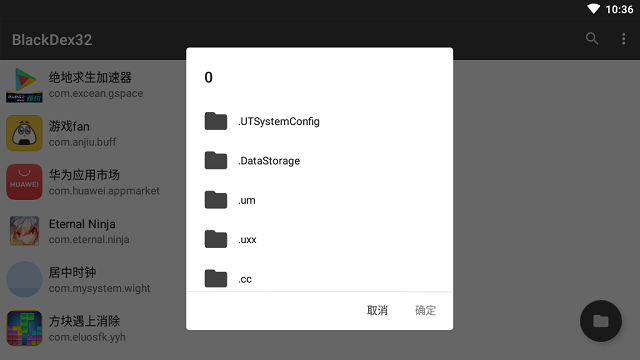Screen dimensions: 640x360
Task: Open the .DataStorage folder icon
Action: click(216, 160)
